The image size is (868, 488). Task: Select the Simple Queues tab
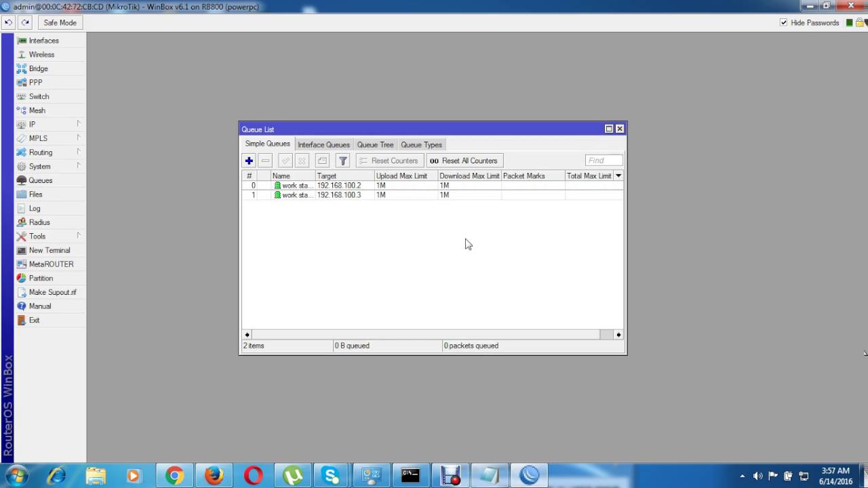(x=267, y=144)
